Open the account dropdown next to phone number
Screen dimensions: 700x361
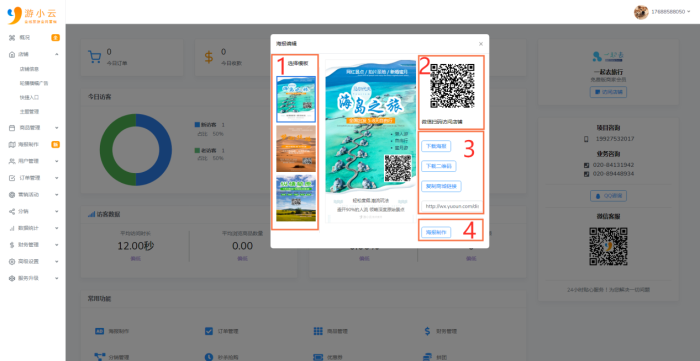(x=690, y=12)
